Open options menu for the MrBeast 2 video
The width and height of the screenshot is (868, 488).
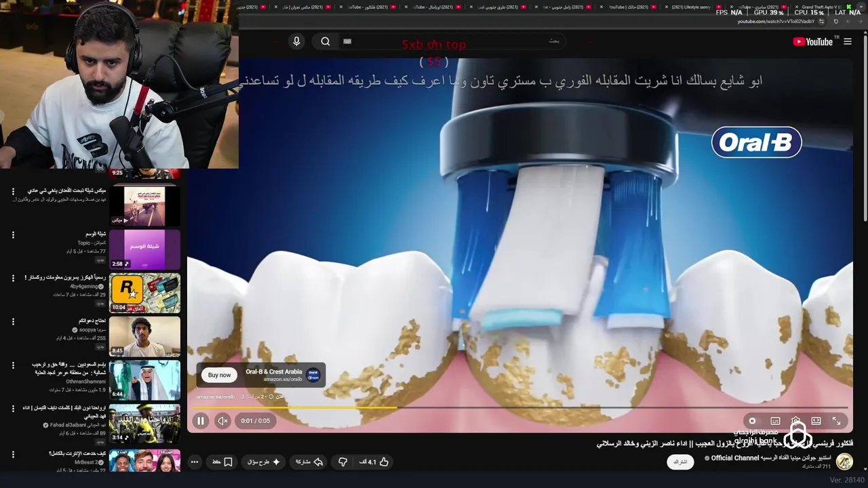[x=13, y=453]
